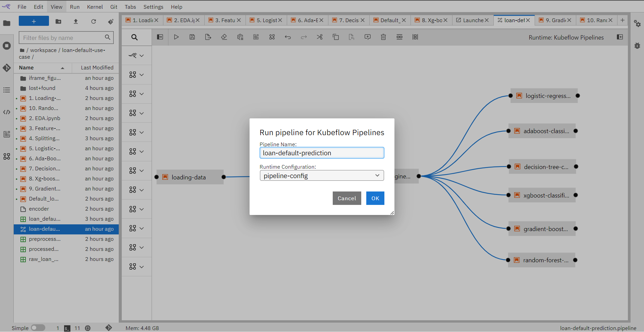Expand the last palette category chevron
The width and height of the screenshot is (644, 332).
click(x=142, y=267)
